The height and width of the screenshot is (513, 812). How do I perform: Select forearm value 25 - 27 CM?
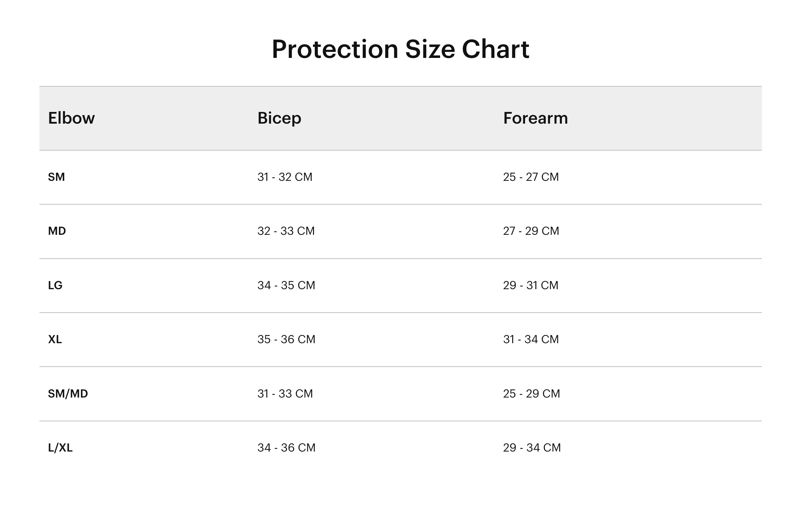[531, 177]
